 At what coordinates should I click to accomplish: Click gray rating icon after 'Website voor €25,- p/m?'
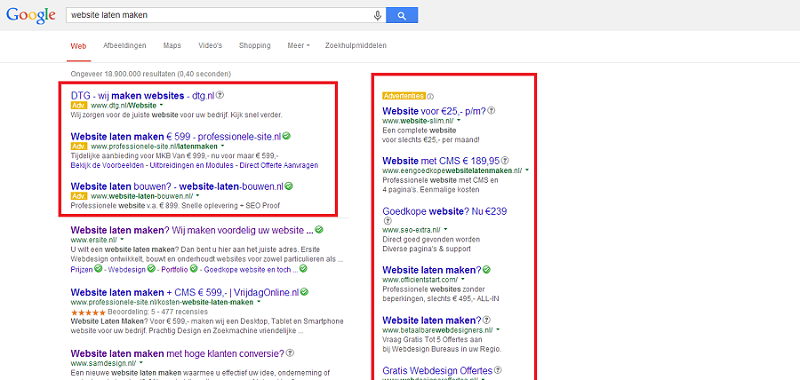pyautogui.click(x=492, y=110)
